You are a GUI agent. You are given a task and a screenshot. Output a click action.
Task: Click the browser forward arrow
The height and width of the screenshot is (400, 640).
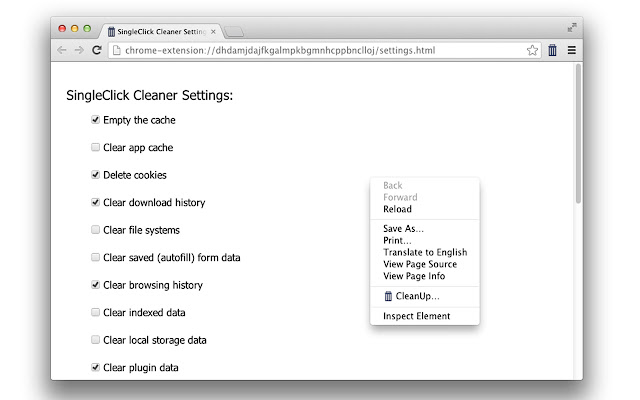click(x=79, y=50)
